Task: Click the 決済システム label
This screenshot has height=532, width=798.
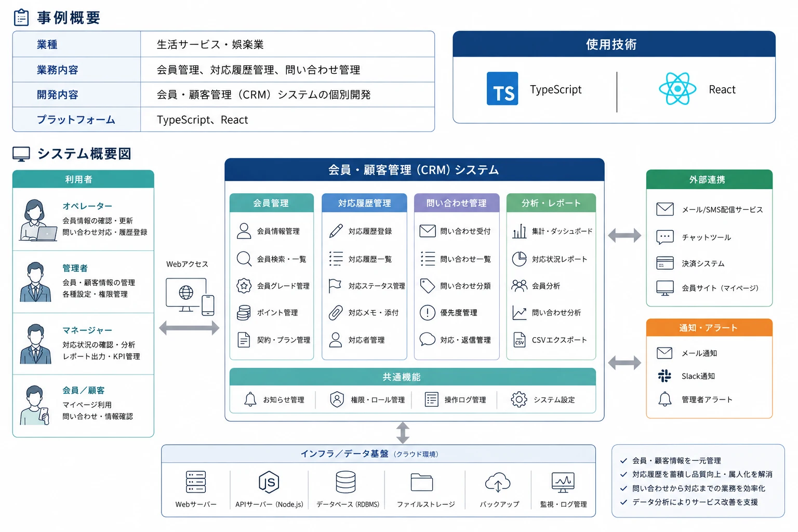Action: [703, 263]
